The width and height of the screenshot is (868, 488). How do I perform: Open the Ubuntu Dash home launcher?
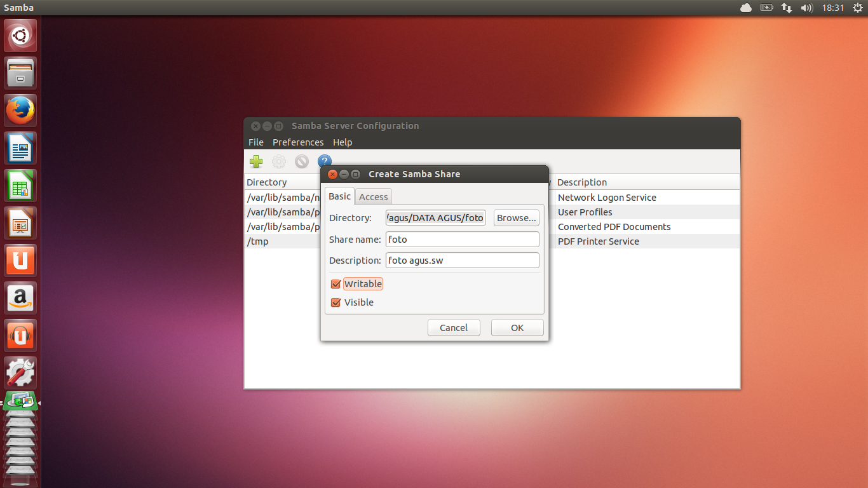click(x=21, y=36)
